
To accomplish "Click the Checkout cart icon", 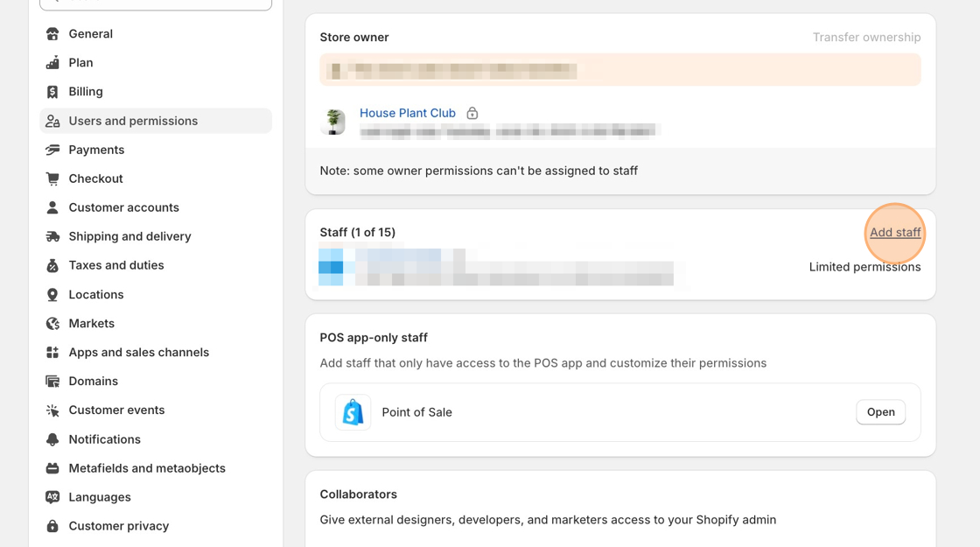I will coord(52,179).
